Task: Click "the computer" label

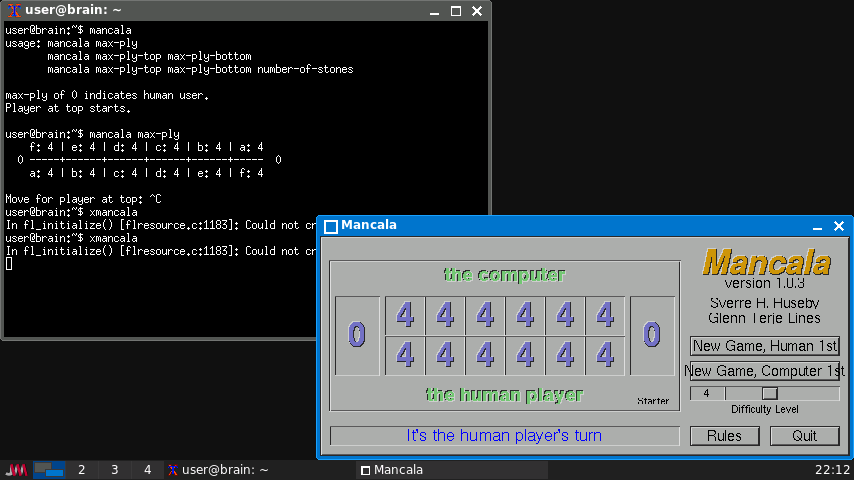Action: coord(504,275)
